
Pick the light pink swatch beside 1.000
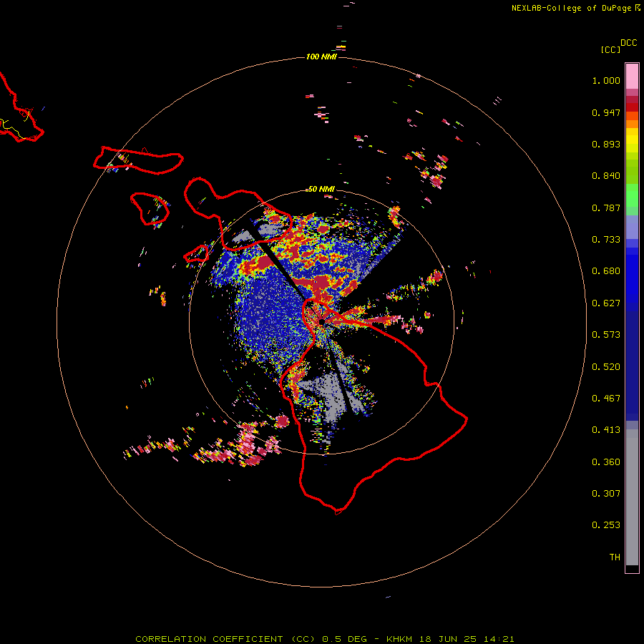632,77
